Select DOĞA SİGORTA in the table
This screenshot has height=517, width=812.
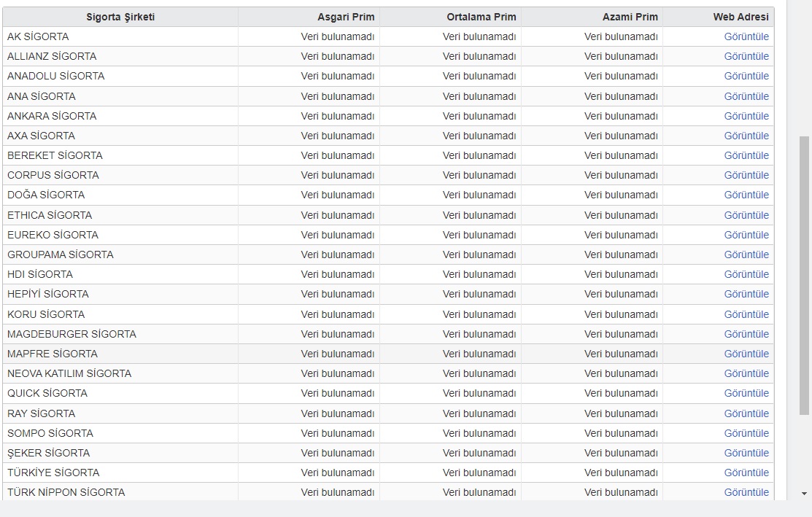tap(46, 195)
